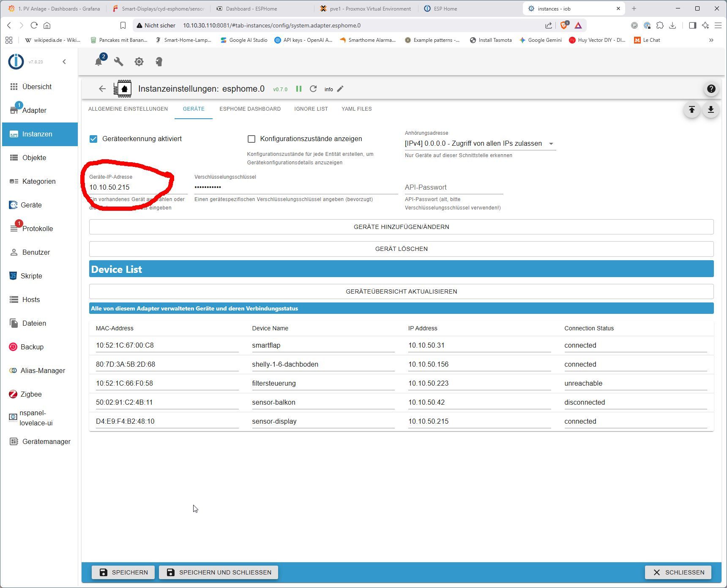Open Protokolle in the sidebar
This screenshot has width=727, height=588.
(40, 229)
